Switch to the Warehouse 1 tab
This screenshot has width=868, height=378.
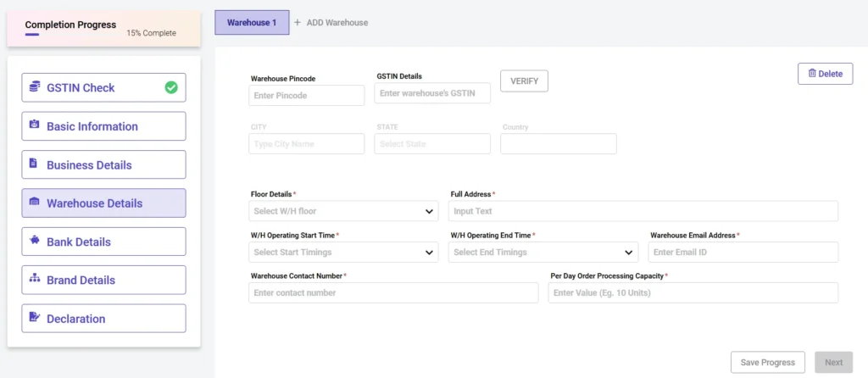tap(252, 23)
